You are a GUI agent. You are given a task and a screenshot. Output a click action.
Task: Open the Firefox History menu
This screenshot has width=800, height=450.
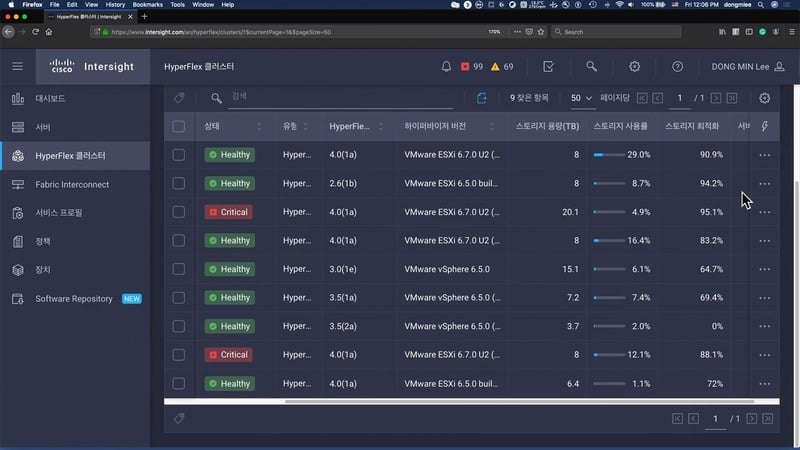[115, 5]
